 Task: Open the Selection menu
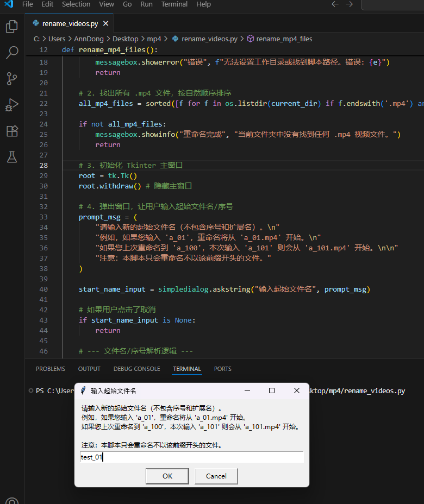[x=76, y=4]
